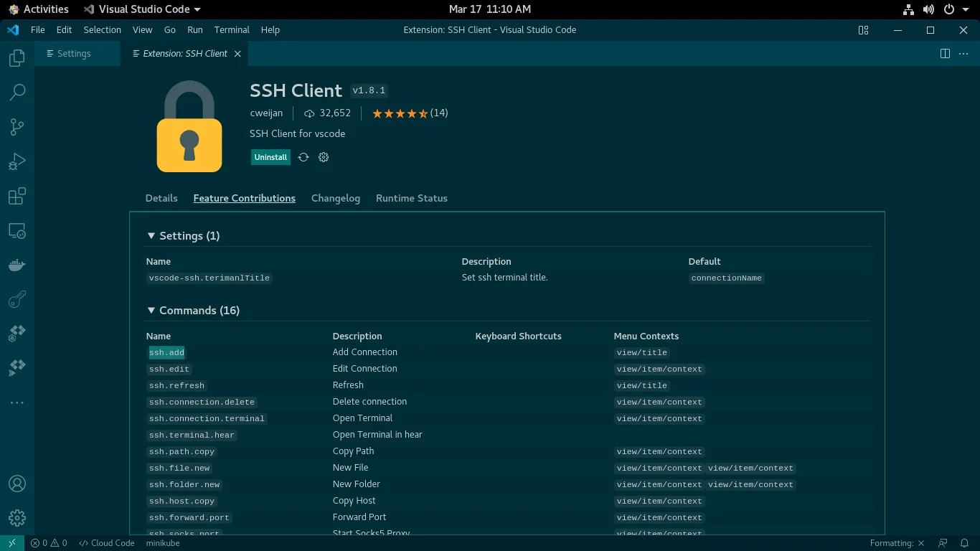
Task: Close the Extension: SSH Client tab
Action: tap(237, 54)
